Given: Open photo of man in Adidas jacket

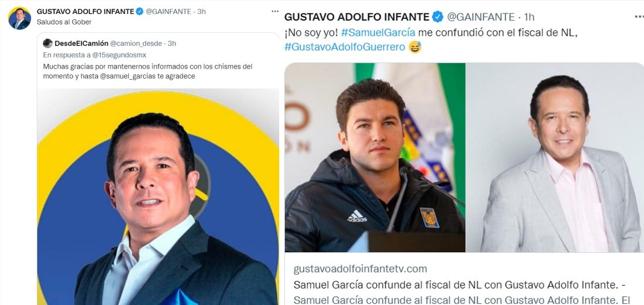Looking at the screenshot, I should 375,157.
